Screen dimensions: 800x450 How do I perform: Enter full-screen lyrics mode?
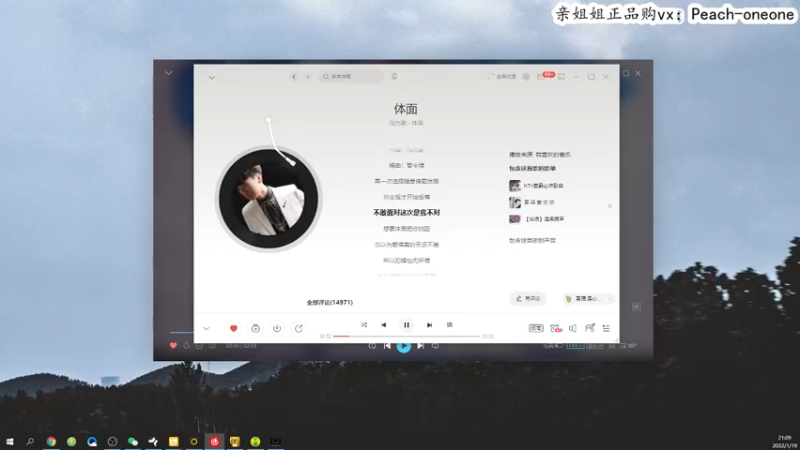point(502,77)
